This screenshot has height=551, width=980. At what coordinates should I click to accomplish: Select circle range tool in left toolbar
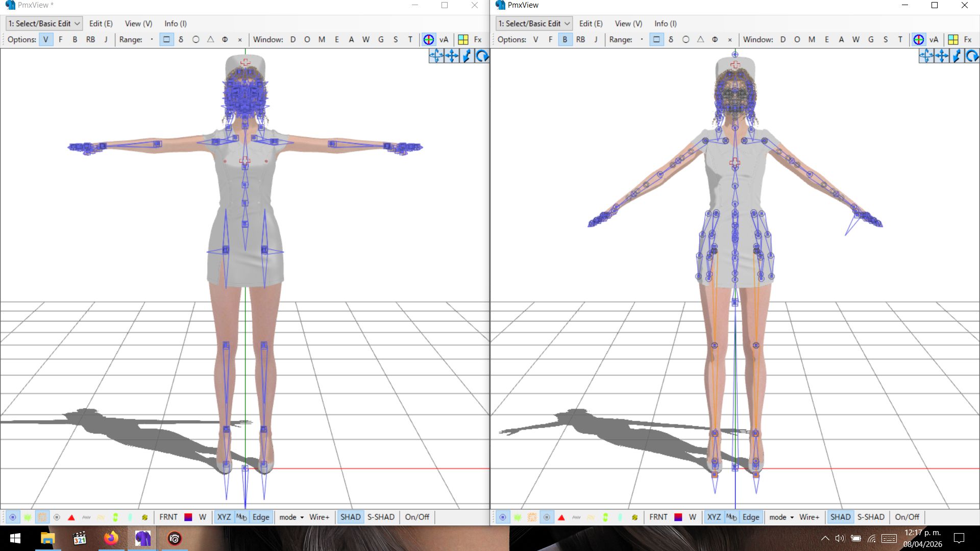coord(195,39)
